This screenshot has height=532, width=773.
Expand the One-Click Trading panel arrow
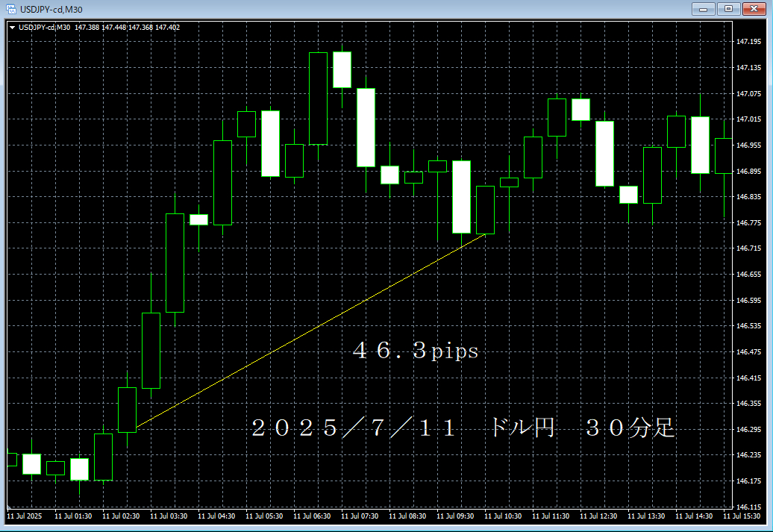tap(12, 27)
